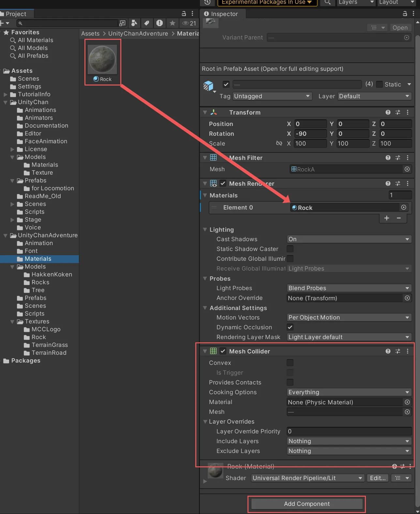Image resolution: width=420 pixels, height=514 pixels.
Task: Select the Project tab
Action: (x=15, y=14)
